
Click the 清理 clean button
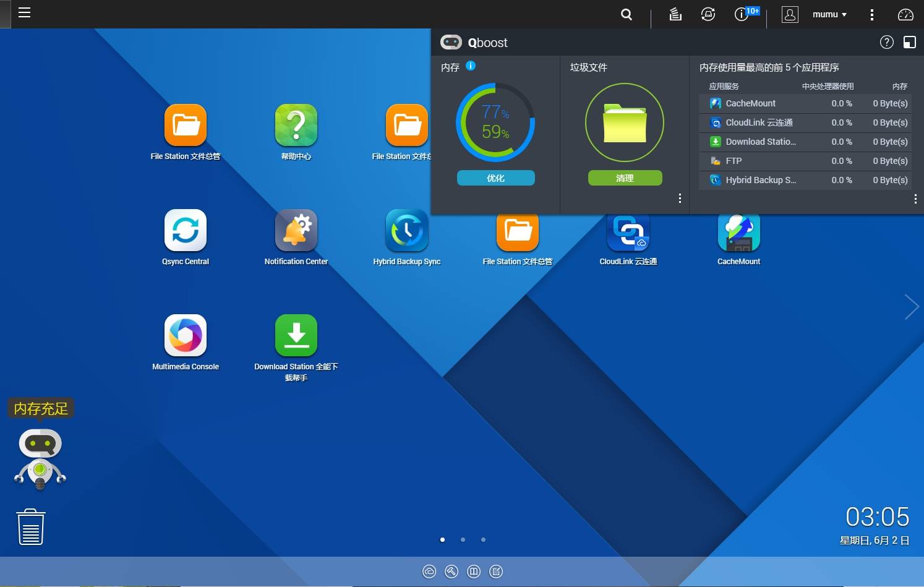click(x=625, y=178)
